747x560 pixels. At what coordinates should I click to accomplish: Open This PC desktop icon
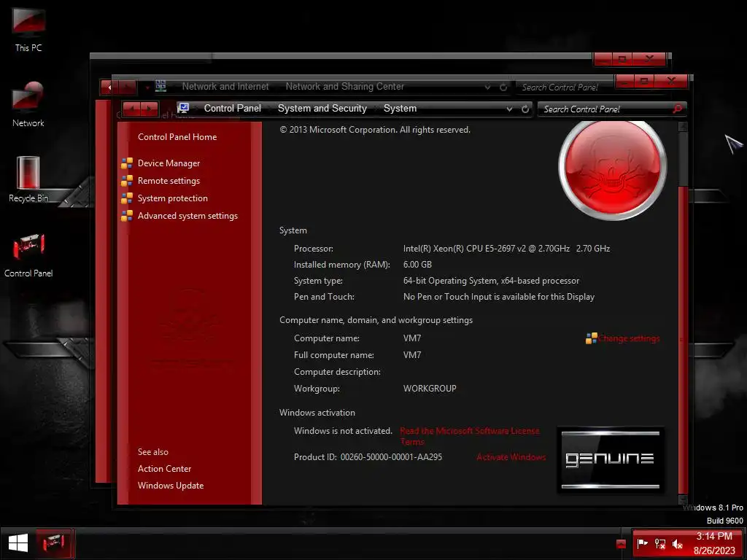28,28
